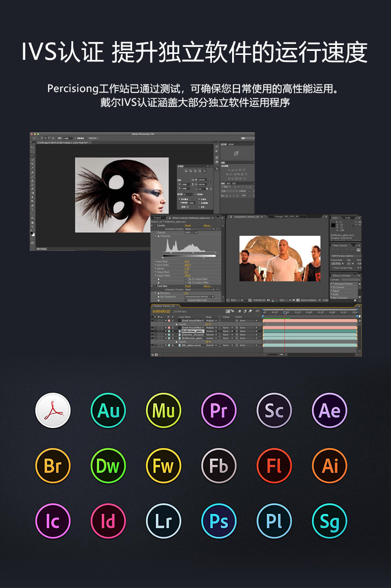Click the Adobe Acrobat icon
This screenshot has height=588, width=391.
[x=53, y=410]
